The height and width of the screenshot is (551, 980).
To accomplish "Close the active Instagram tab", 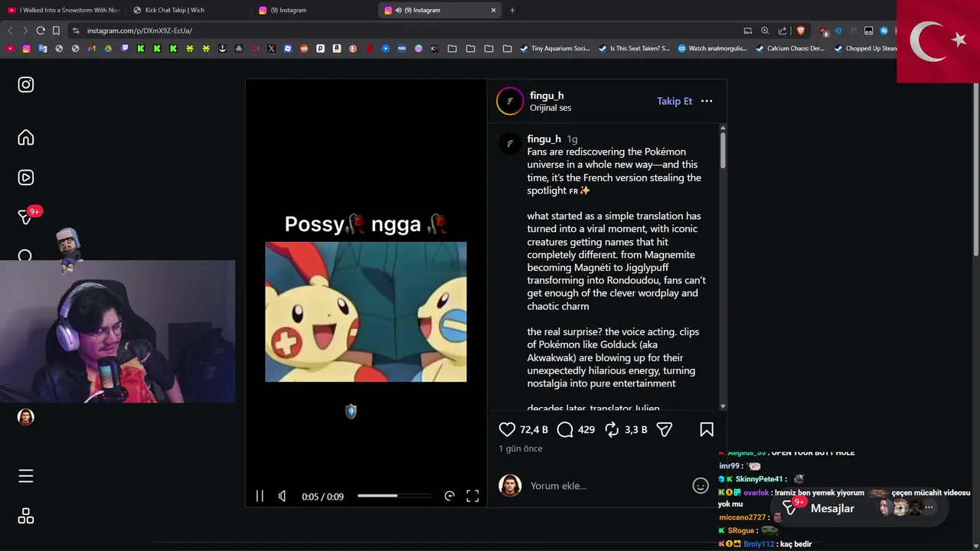I will click(x=494, y=10).
